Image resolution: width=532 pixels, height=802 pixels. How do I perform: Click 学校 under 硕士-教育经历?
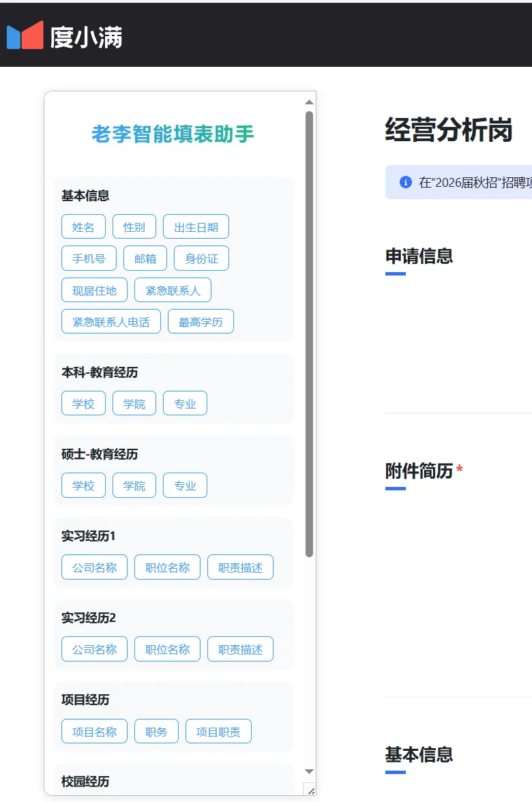point(83,485)
